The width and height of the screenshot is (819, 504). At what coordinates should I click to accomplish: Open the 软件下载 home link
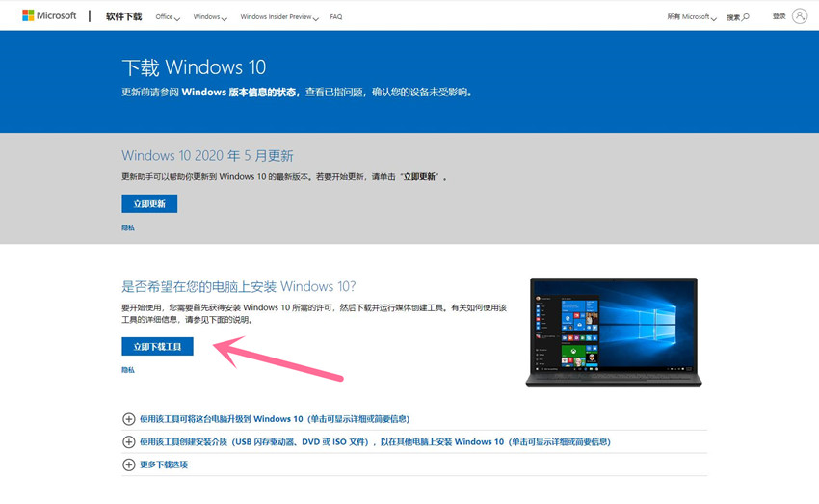coord(123,16)
